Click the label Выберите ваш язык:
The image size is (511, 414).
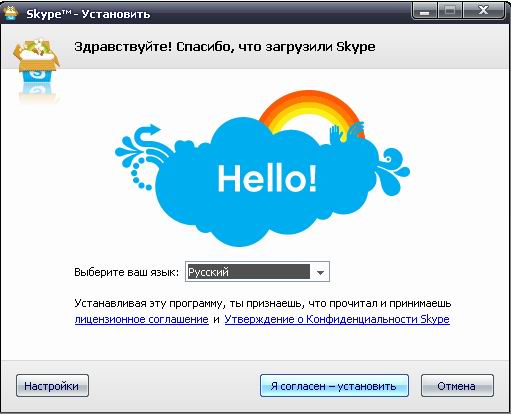click(127, 272)
